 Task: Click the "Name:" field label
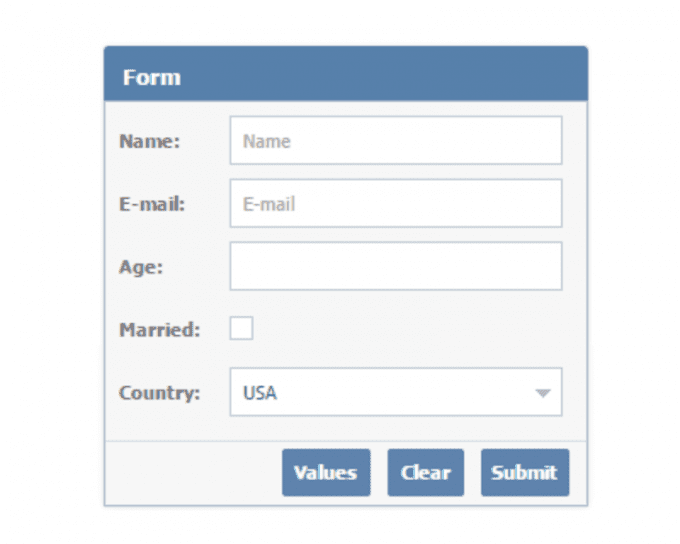pos(149,141)
